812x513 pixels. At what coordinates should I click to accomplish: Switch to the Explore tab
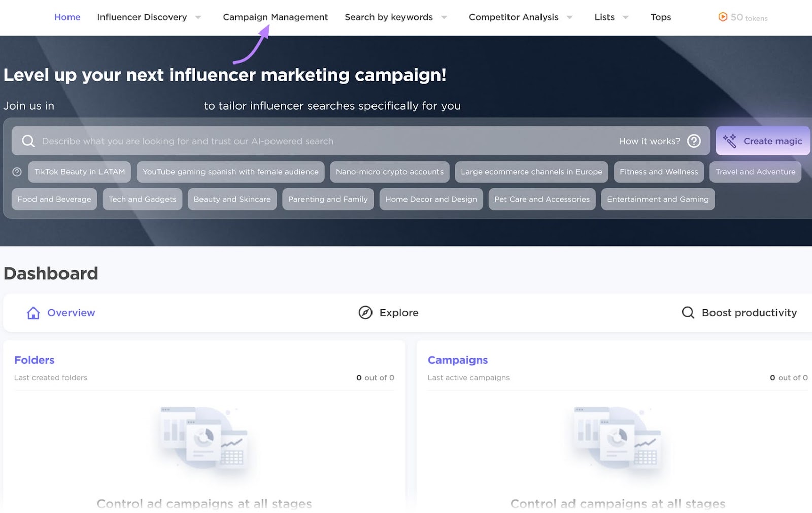point(399,313)
